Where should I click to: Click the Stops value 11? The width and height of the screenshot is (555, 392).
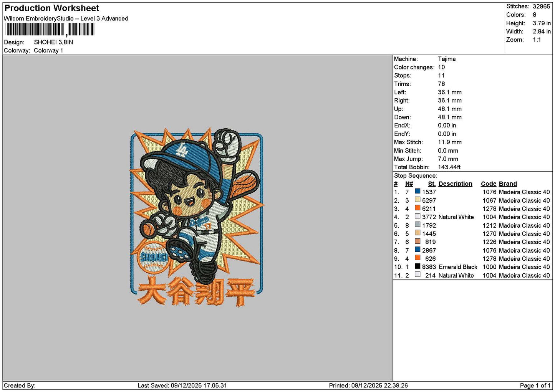pyautogui.click(x=441, y=76)
